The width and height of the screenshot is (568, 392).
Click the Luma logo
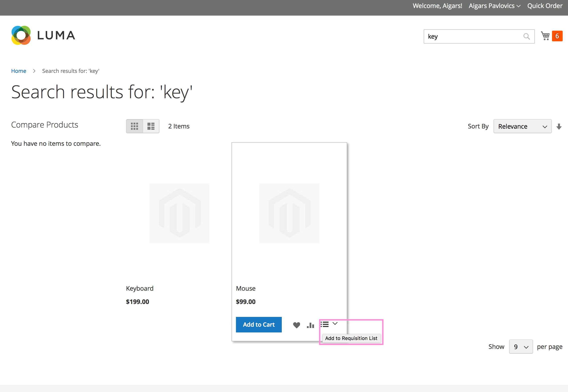click(43, 35)
